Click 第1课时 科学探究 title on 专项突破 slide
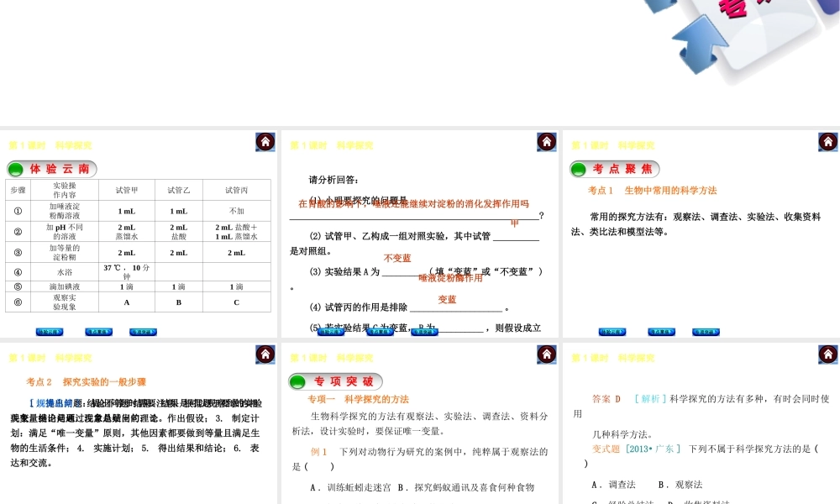 (x=332, y=358)
